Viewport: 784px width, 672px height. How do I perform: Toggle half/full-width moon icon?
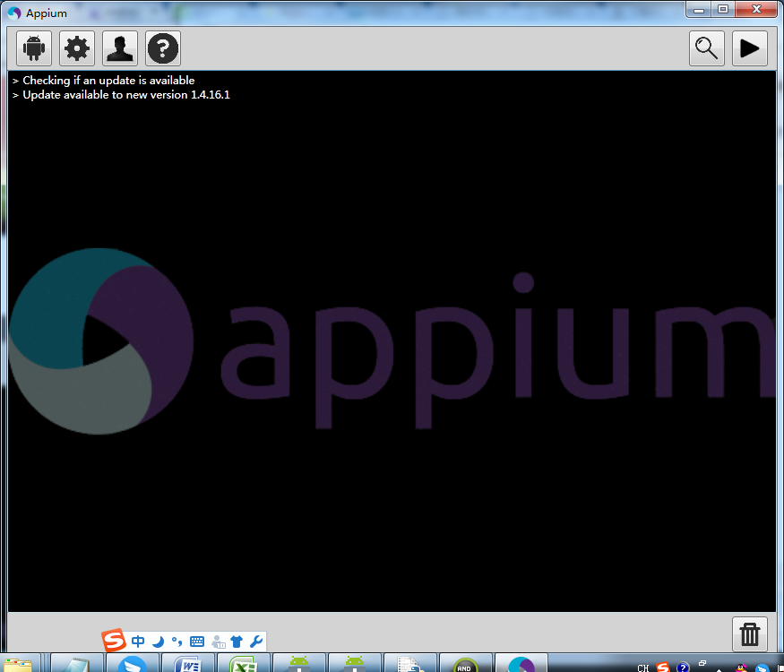158,642
